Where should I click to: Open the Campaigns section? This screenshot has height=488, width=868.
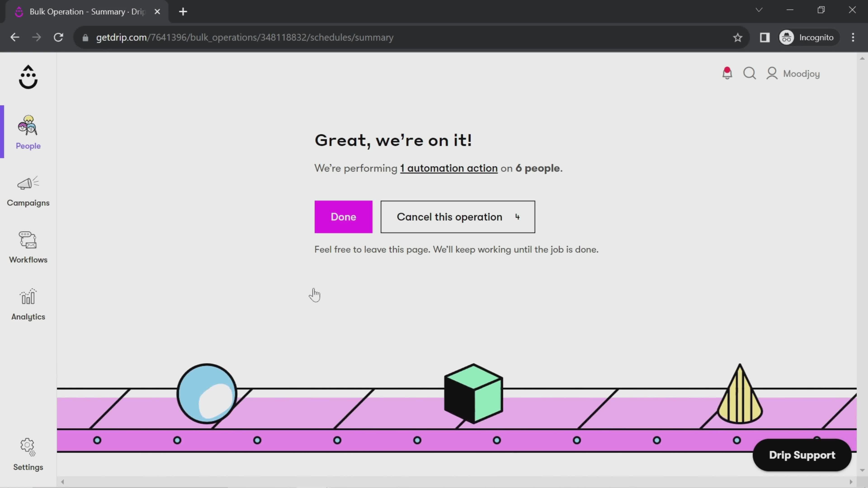pos(28,190)
